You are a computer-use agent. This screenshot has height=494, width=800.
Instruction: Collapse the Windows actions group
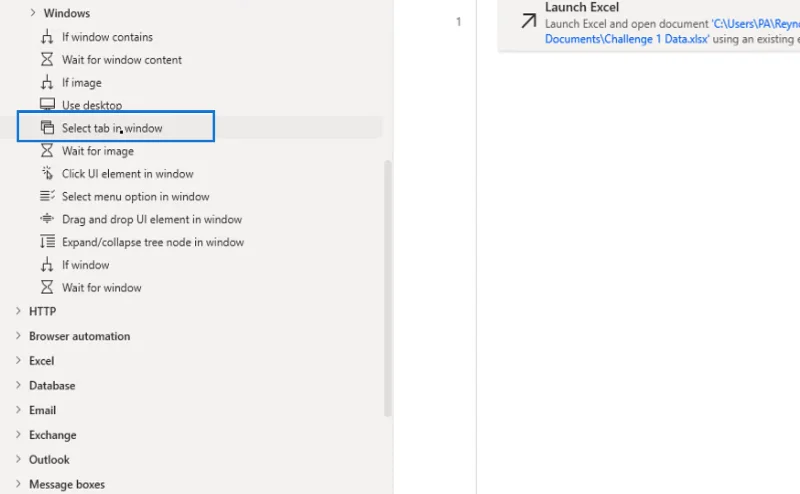click(x=33, y=13)
